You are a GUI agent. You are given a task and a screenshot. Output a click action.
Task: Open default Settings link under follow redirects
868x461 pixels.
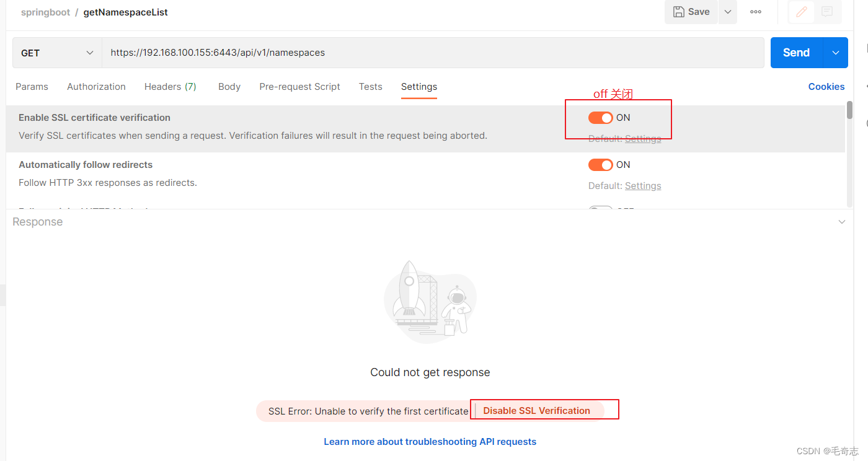click(643, 186)
